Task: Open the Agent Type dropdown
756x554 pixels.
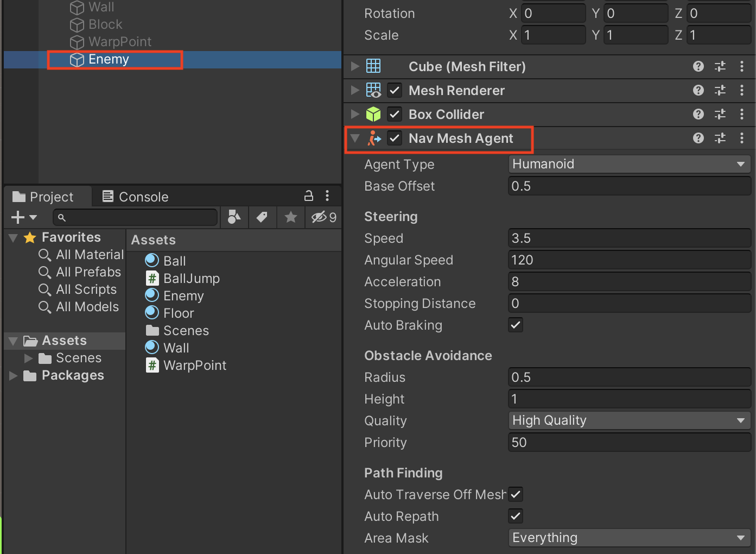Action: (x=629, y=164)
